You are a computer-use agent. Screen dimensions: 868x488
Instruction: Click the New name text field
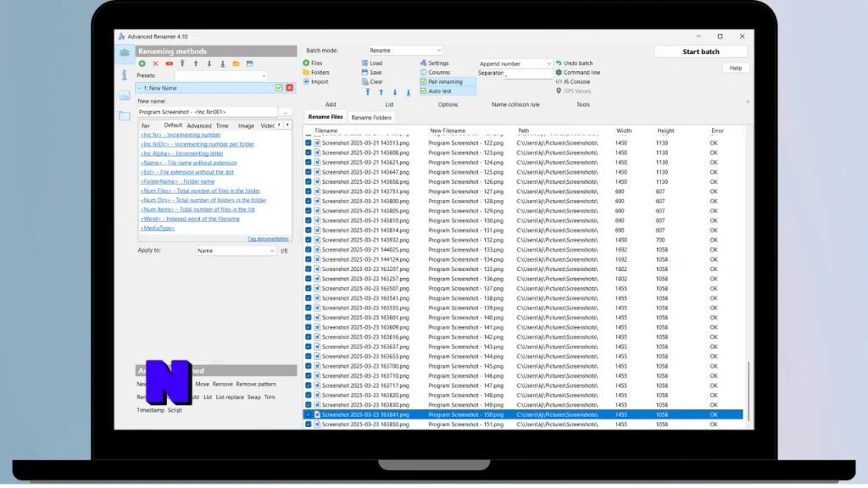(x=208, y=113)
